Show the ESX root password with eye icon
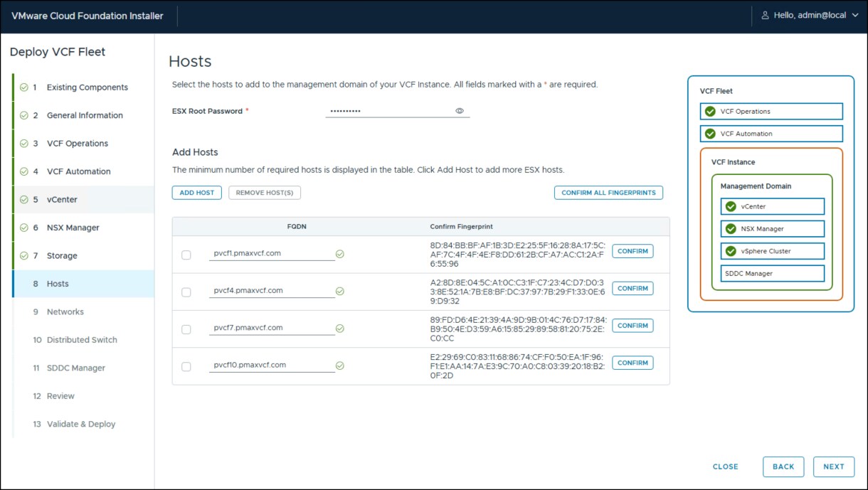This screenshot has width=868, height=490. tap(460, 111)
